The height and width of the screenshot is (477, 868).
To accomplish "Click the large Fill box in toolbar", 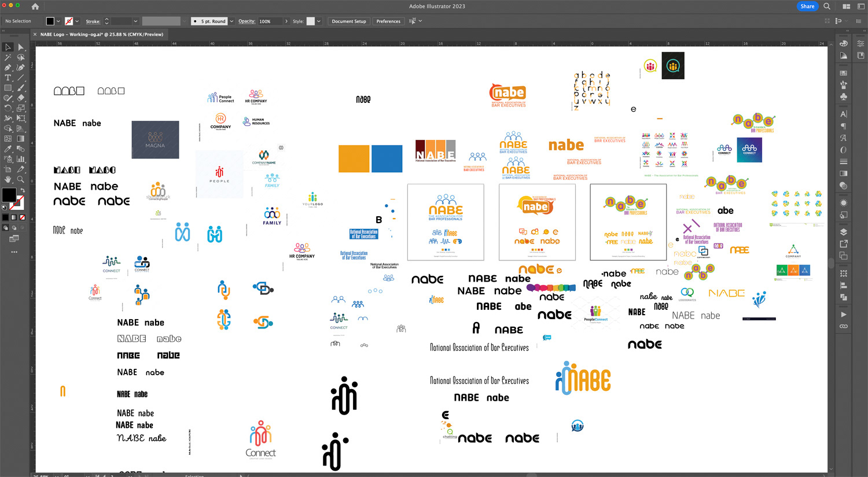I will [x=9, y=195].
